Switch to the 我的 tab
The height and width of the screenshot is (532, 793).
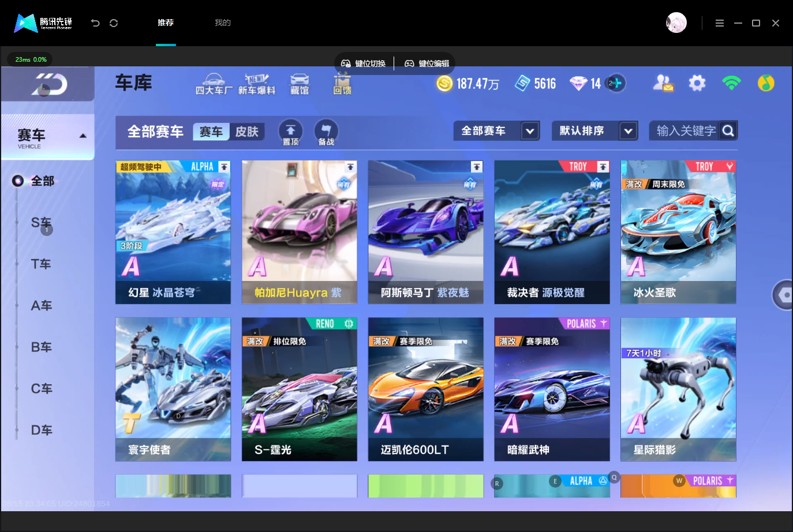pyautogui.click(x=223, y=23)
